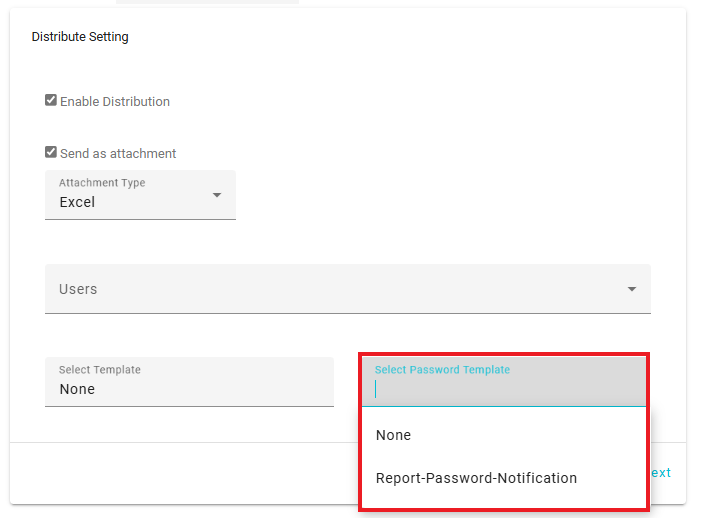Click the 'Send as attachment' label text
701x518 pixels.
coord(118,154)
